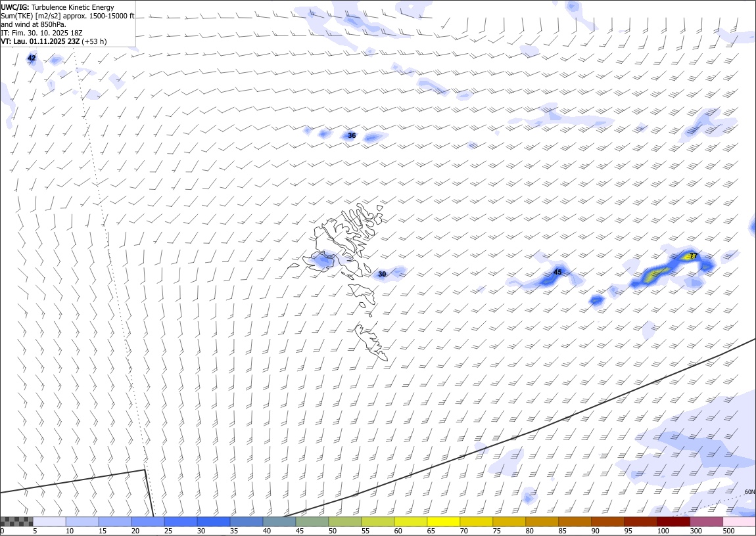Pick the 55–60 yellow-green legend swatch
Image resolution: width=756 pixels, height=536 pixels.
click(x=377, y=522)
